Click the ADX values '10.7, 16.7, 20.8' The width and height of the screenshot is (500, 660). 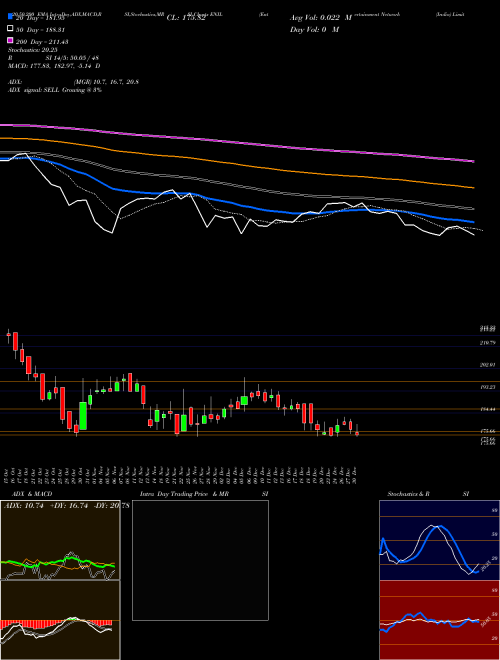click(x=116, y=82)
